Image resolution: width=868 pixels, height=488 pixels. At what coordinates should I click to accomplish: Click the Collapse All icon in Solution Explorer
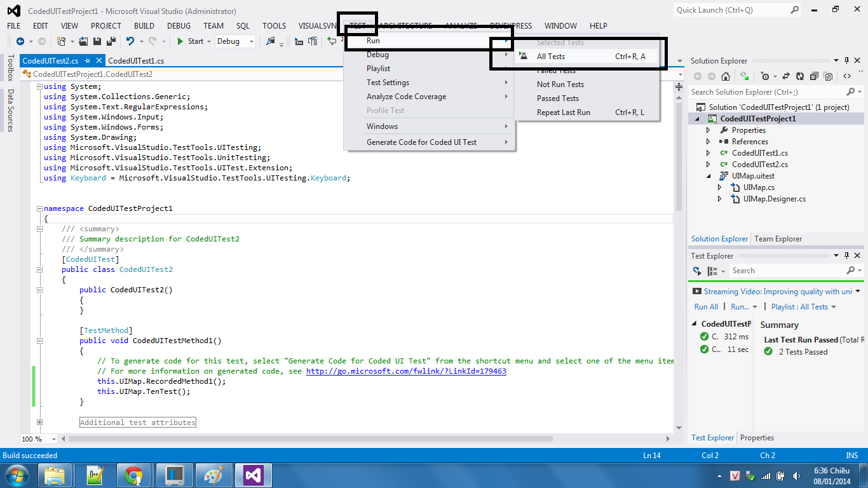click(x=814, y=76)
